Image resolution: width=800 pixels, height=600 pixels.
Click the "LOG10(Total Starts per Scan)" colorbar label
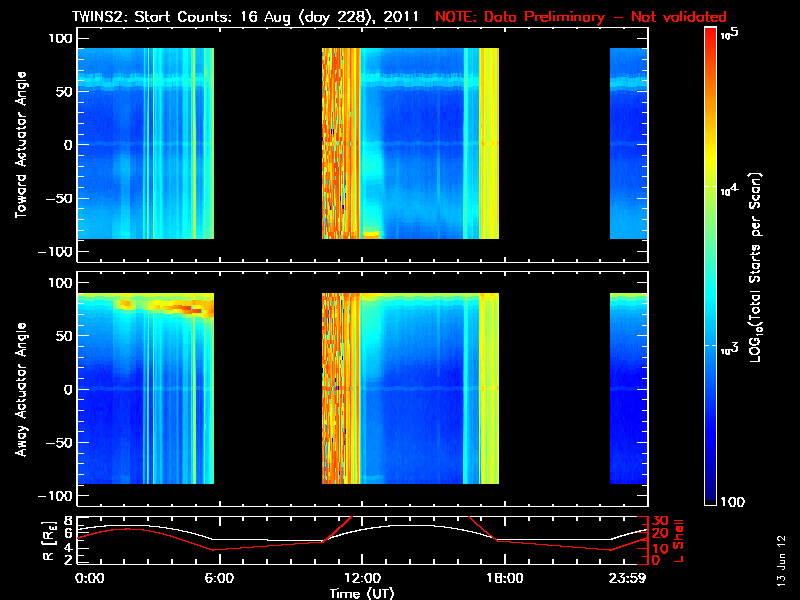756,267
